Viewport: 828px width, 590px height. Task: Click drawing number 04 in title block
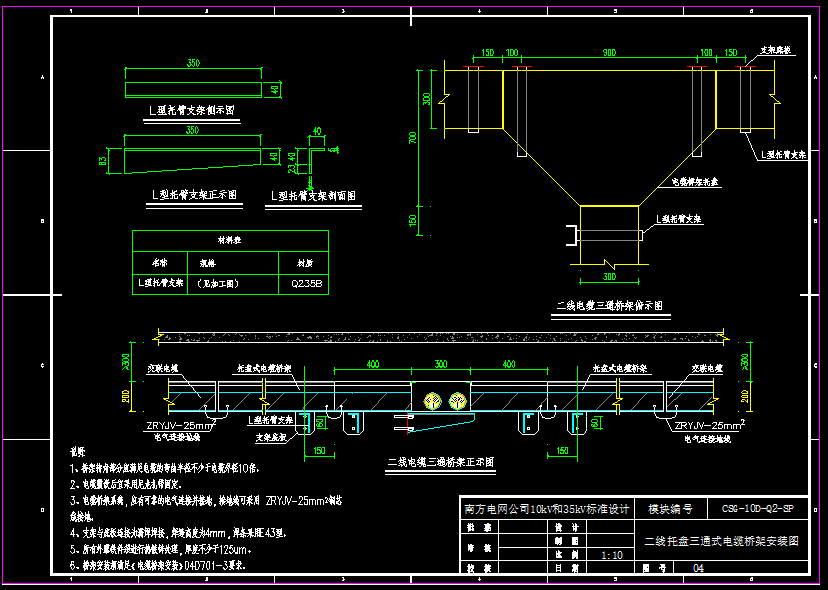(x=698, y=568)
